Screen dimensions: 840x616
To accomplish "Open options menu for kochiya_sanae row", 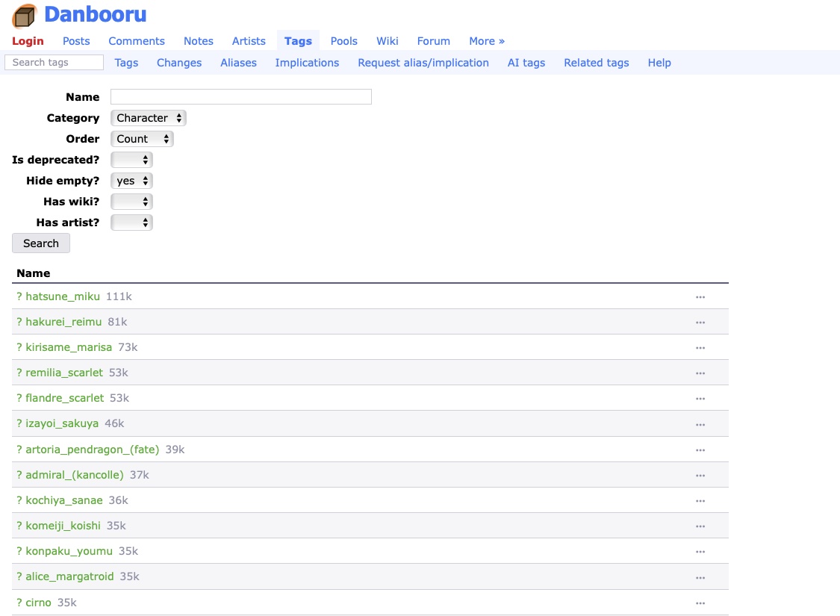I will coord(700,501).
